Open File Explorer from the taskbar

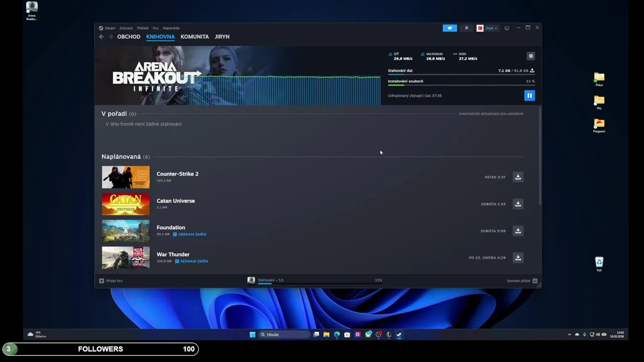click(x=327, y=334)
